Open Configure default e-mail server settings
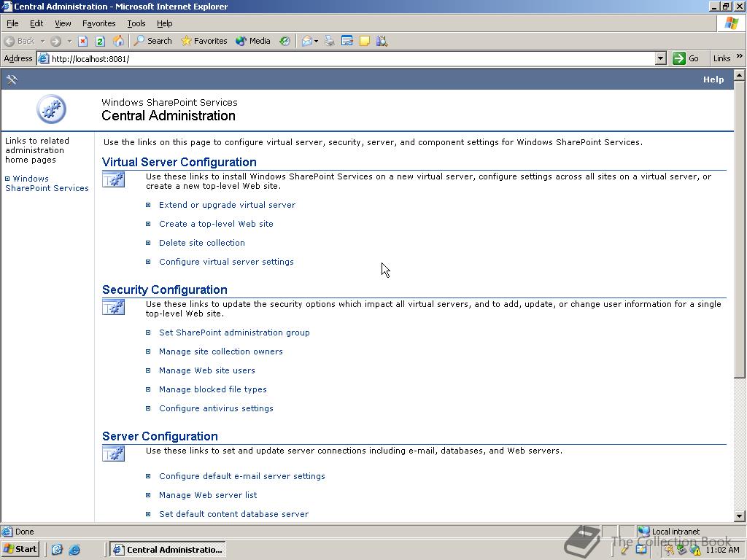This screenshot has width=747, height=560. click(x=242, y=476)
